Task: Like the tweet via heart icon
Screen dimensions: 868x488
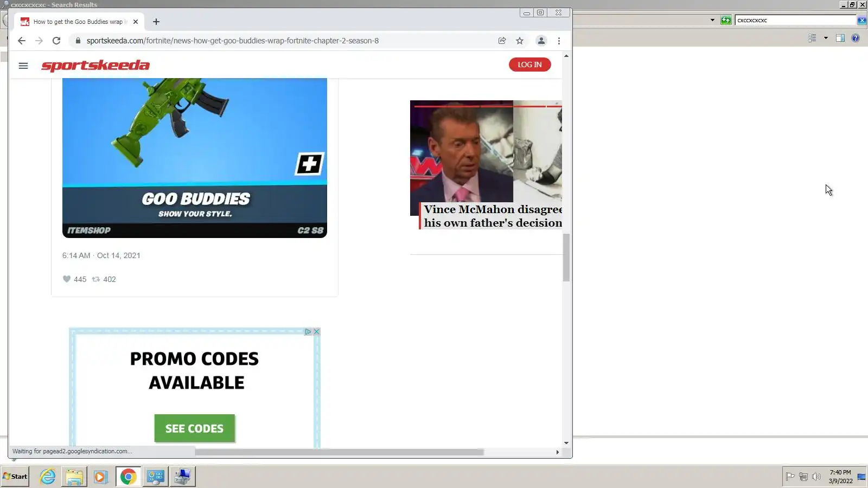Action: (x=67, y=279)
